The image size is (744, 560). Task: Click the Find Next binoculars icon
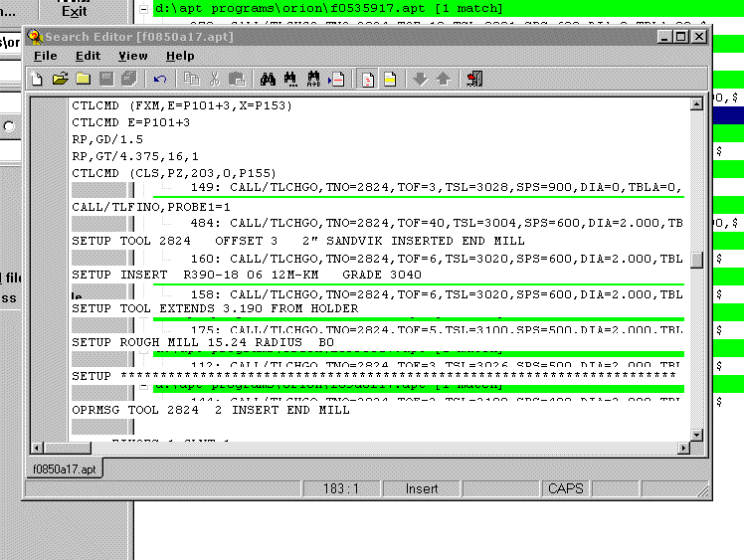[x=291, y=79]
